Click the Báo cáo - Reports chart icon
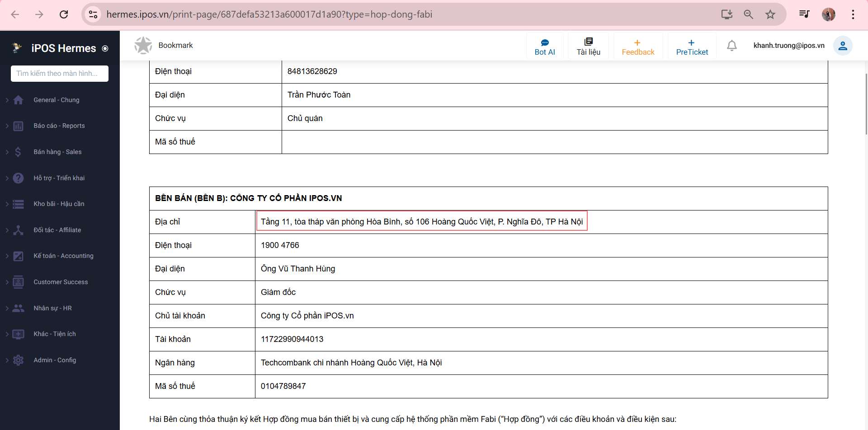Image resolution: width=868 pixels, height=430 pixels. pyautogui.click(x=19, y=126)
